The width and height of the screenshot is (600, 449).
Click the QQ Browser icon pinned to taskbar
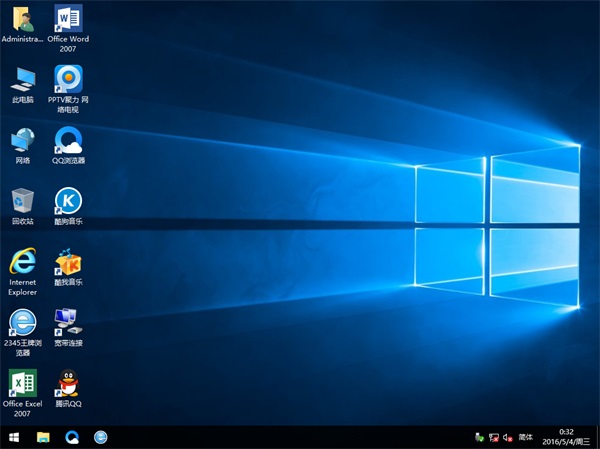click(x=72, y=437)
